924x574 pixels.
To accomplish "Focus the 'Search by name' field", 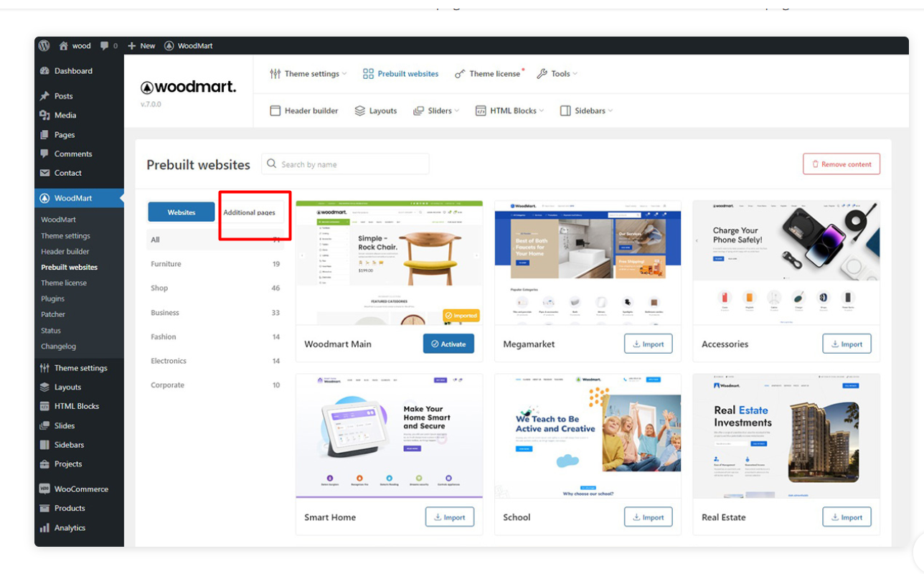I will (345, 164).
